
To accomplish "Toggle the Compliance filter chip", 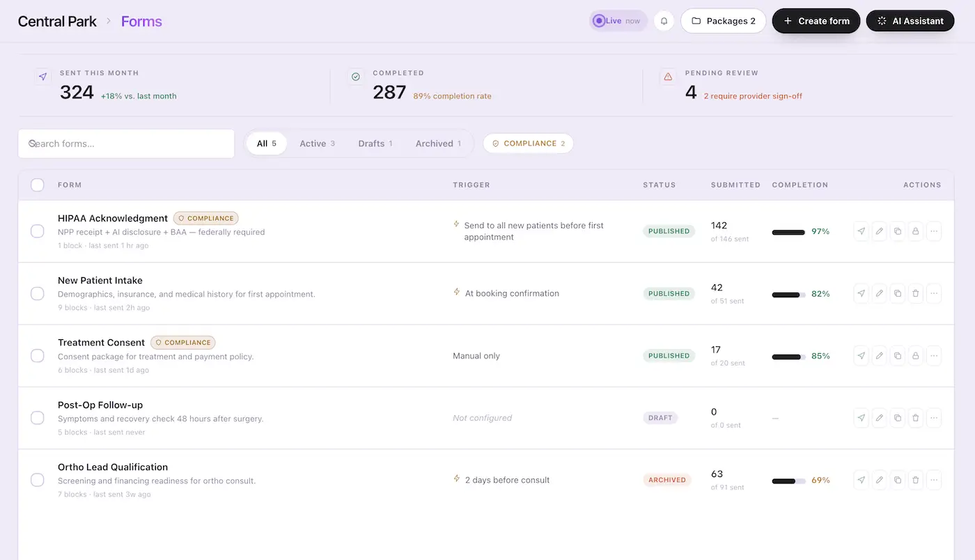I will (528, 143).
